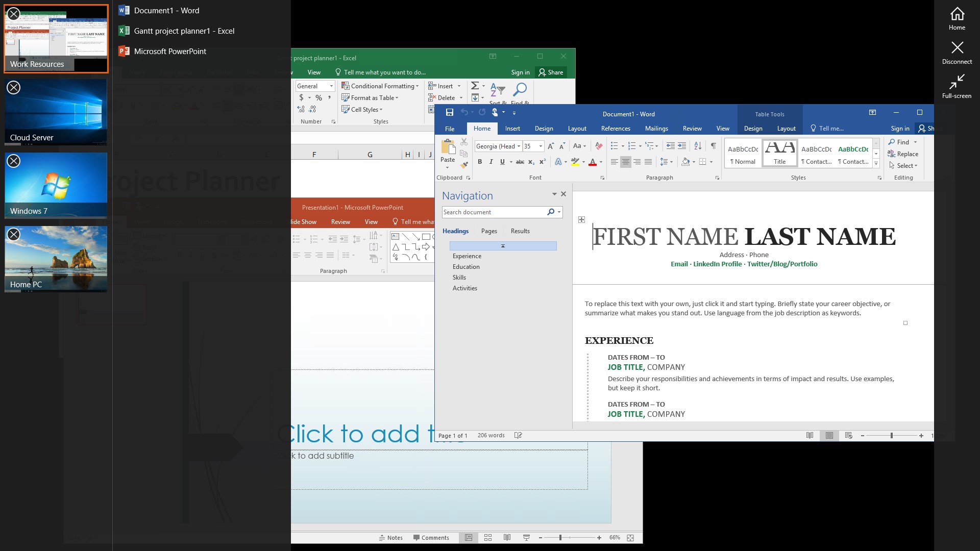Switch to the References ribbon tab

point(616,129)
